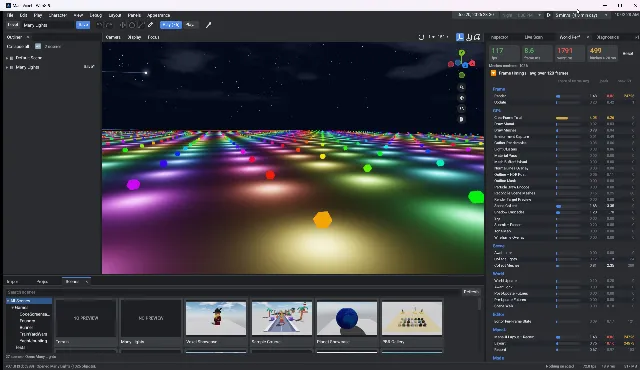The image size is (640, 370).
Task: Click the red 1791 stat card
Action: tap(569, 53)
